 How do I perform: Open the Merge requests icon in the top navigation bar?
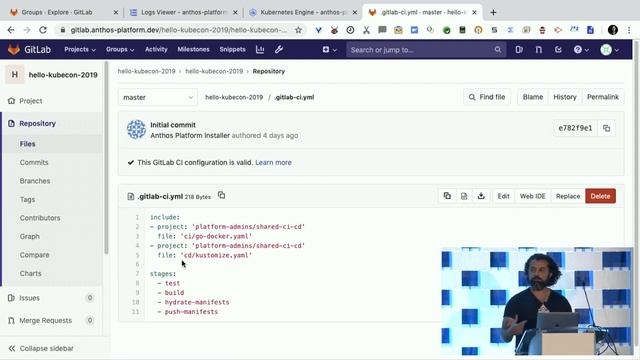pyautogui.click(x=539, y=49)
